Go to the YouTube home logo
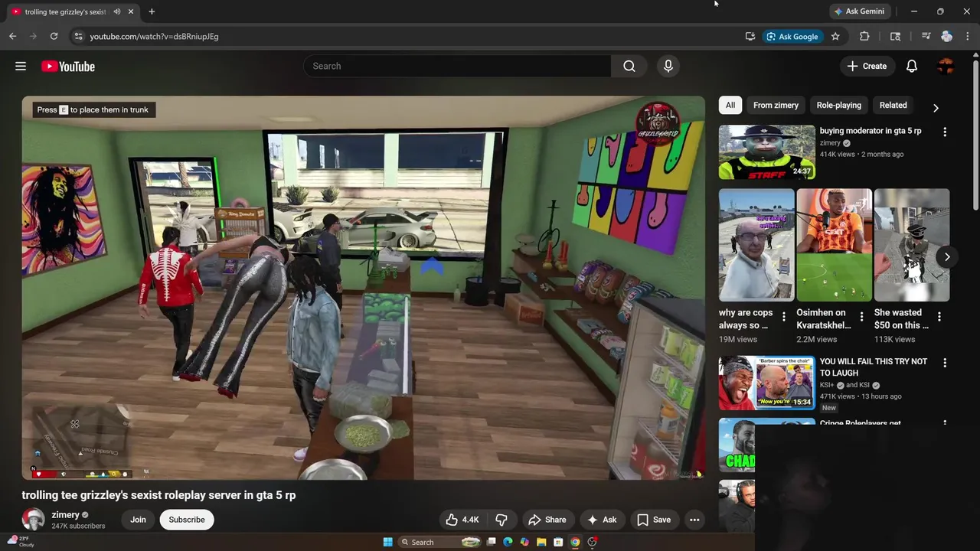Image resolution: width=980 pixels, height=551 pixels. pyautogui.click(x=68, y=67)
